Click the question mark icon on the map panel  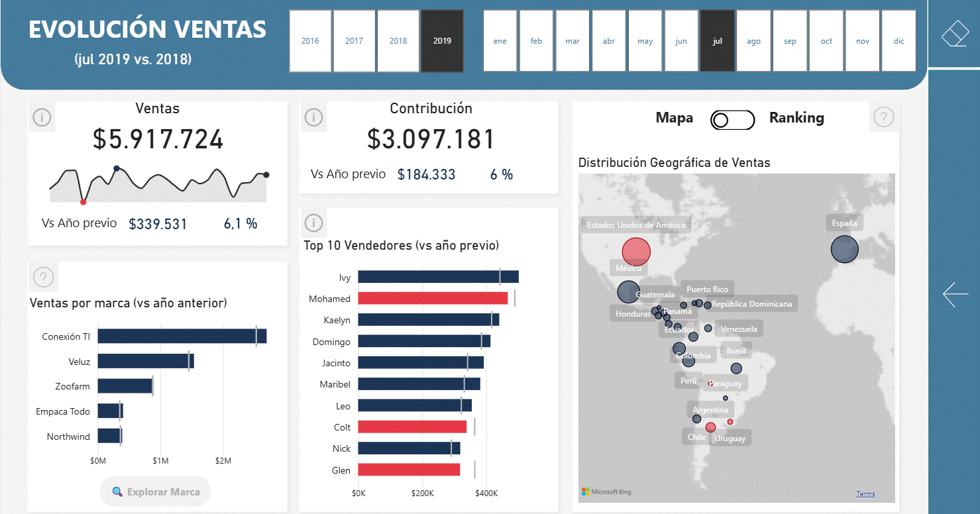pyautogui.click(x=884, y=117)
